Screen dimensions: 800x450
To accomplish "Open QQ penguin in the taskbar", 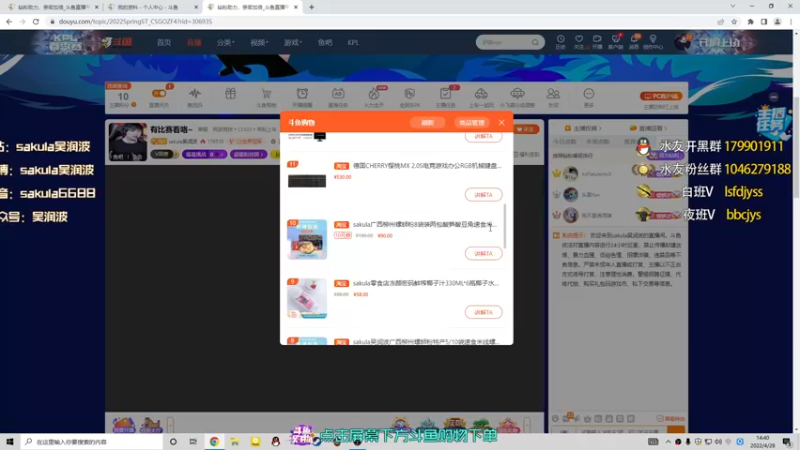I will pos(276,441).
